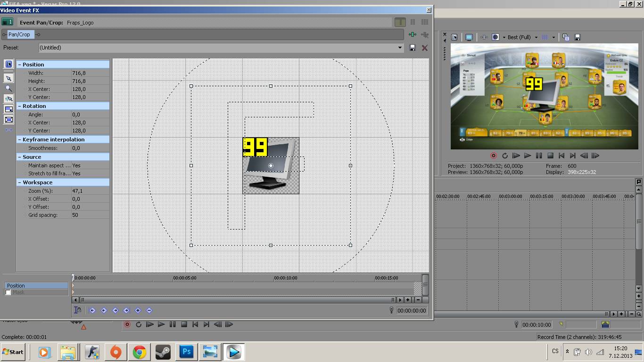The width and height of the screenshot is (644, 362).
Task: Click the Angle value field
Action: [x=90, y=115]
